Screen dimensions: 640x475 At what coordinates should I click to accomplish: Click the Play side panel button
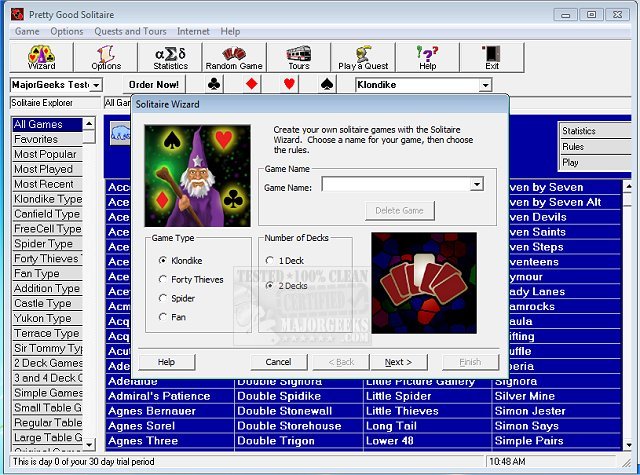[x=596, y=162]
